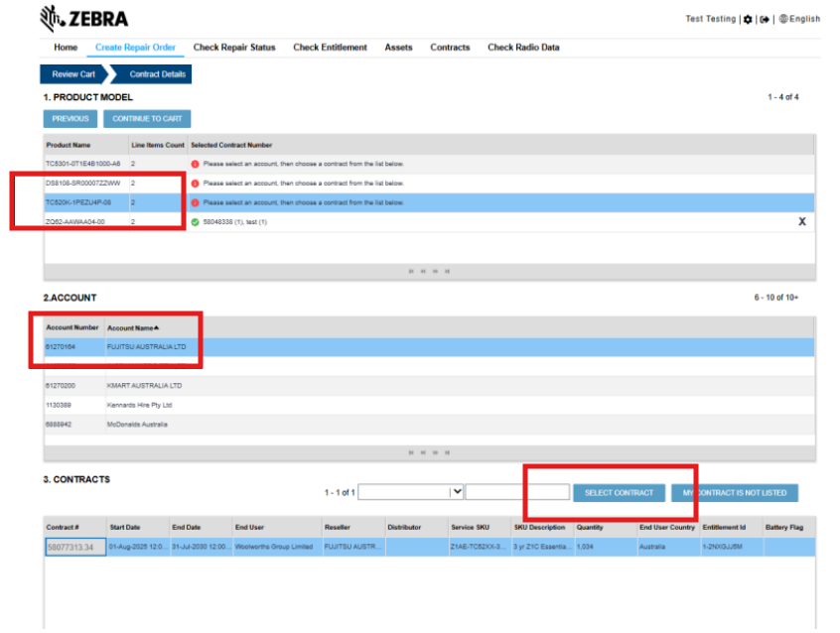Click the logout arrow icon
This screenshot has height=633, width=840.
click(x=765, y=19)
